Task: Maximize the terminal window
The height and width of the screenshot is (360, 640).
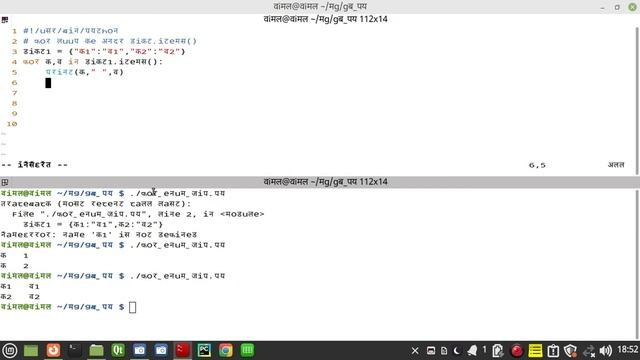Action: (617, 7)
